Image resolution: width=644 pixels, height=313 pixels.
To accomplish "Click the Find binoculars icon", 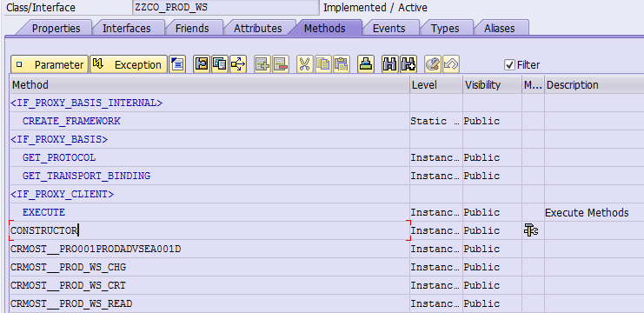I will [x=389, y=64].
